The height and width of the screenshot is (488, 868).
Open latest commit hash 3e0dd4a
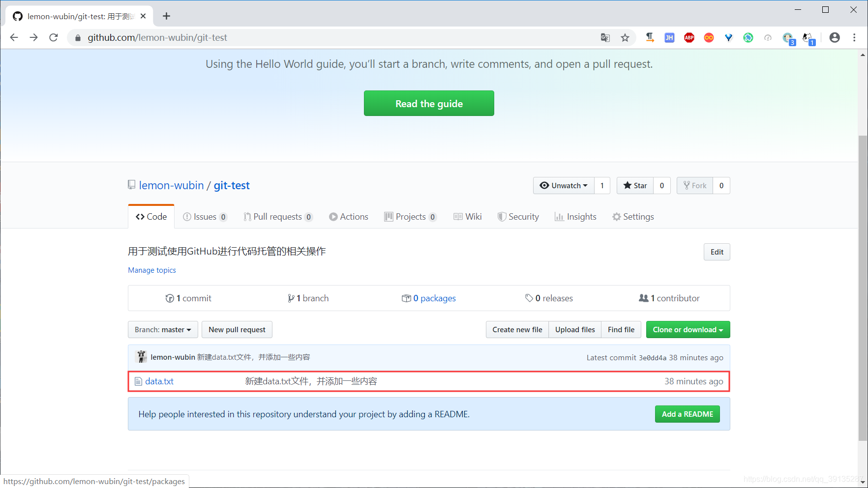coord(653,358)
